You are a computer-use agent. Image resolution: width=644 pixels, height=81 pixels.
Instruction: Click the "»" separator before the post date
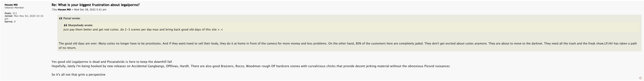click(72, 9)
